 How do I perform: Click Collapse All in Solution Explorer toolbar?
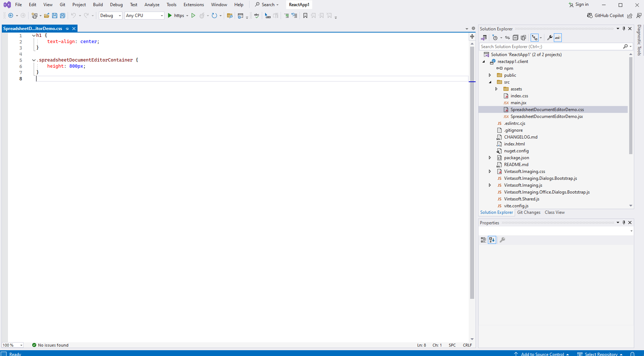515,38
